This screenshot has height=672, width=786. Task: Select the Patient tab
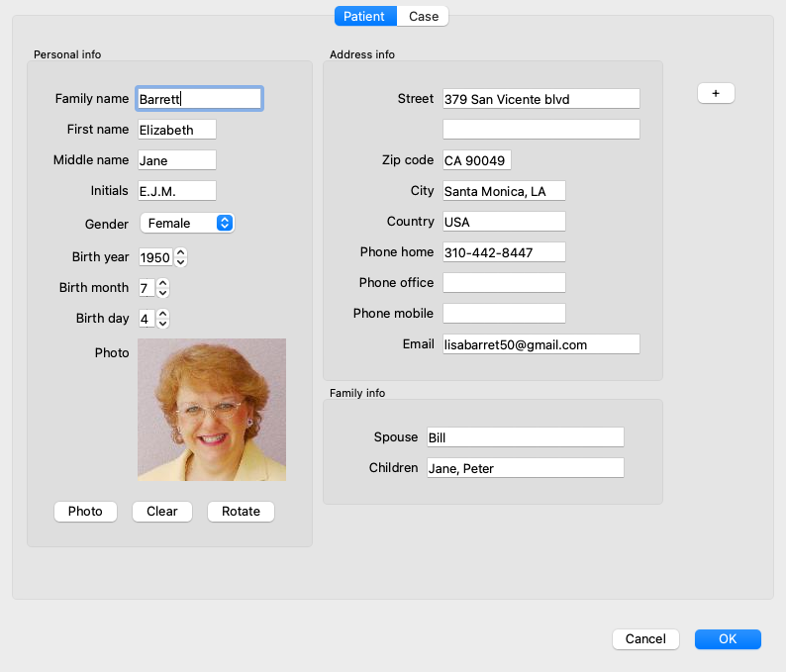364,16
